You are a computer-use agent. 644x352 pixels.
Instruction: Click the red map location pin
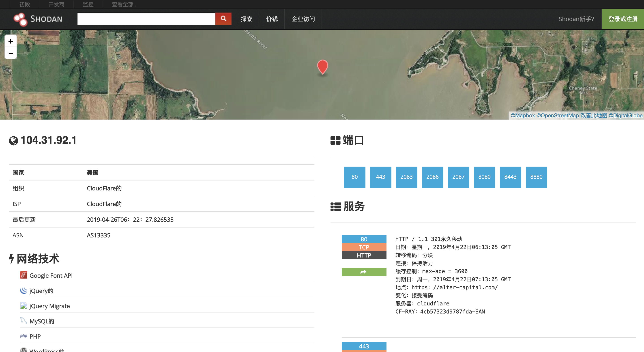click(322, 67)
